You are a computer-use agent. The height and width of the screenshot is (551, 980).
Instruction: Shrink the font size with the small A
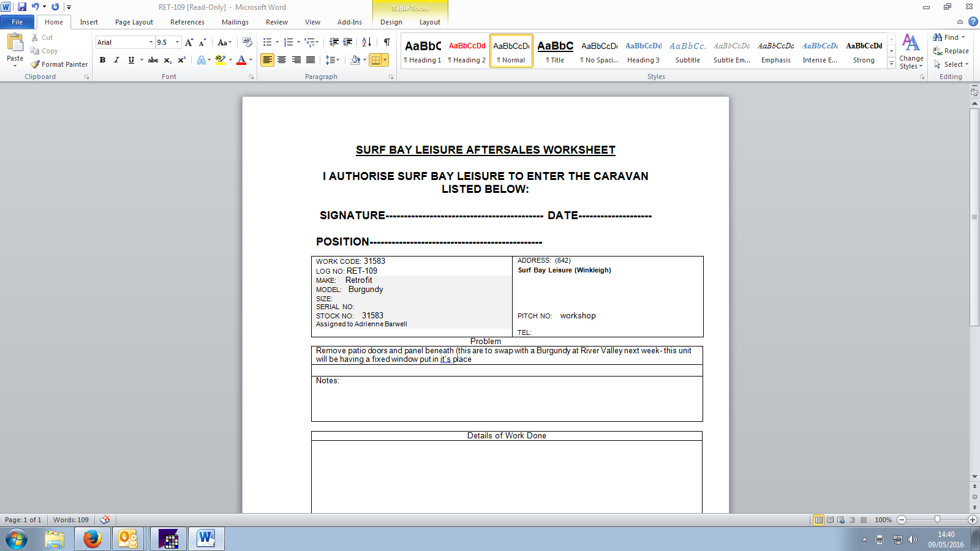tap(202, 42)
